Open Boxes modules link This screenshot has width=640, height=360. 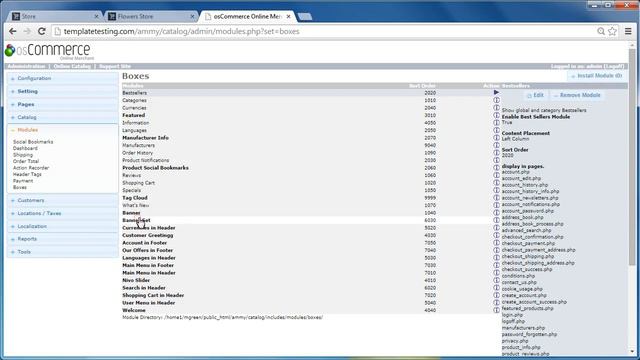pyautogui.click(x=20, y=187)
